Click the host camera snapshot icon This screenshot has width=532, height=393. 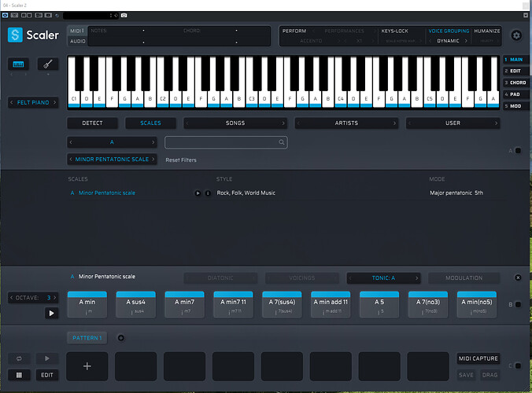[x=124, y=15]
